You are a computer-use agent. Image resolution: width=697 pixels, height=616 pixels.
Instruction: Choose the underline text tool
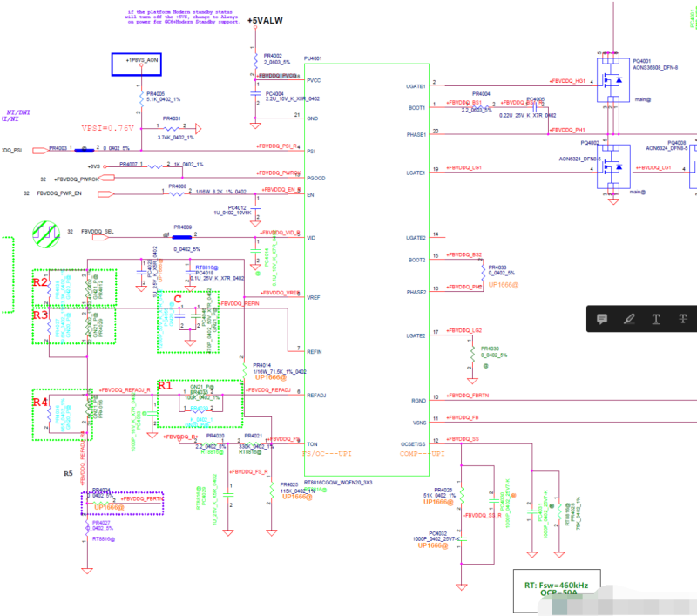(x=655, y=319)
